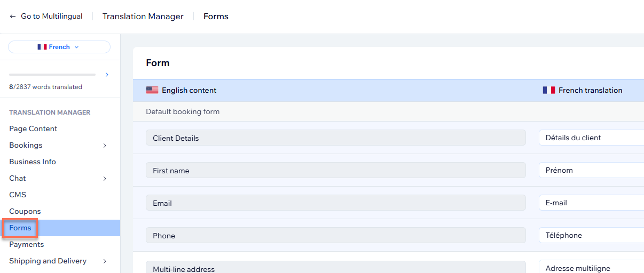This screenshot has height=273, width=644.
Task: Open the Go to Multilingual link
Action: tap(52, 17)
